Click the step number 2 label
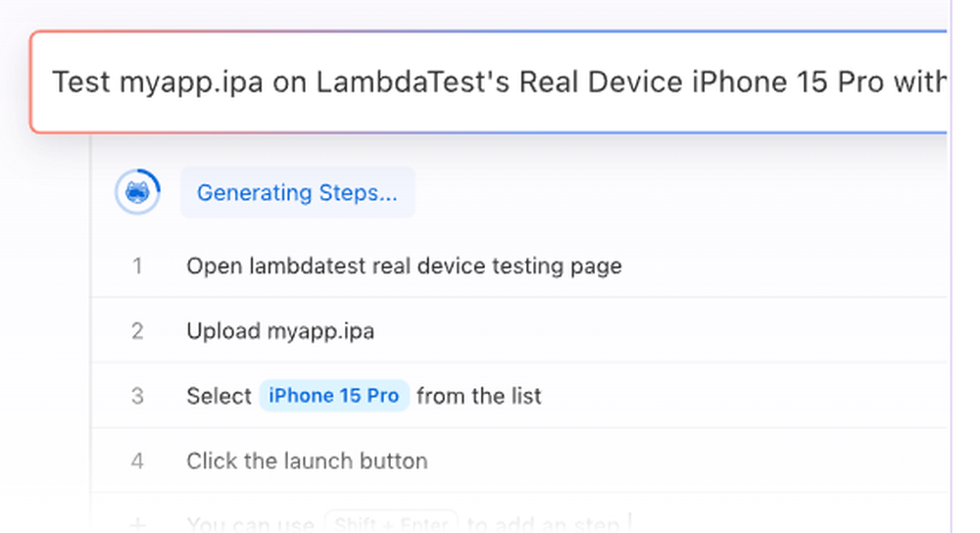The width and height of the screenshot is (980, 533). click(x=137, y=331)
